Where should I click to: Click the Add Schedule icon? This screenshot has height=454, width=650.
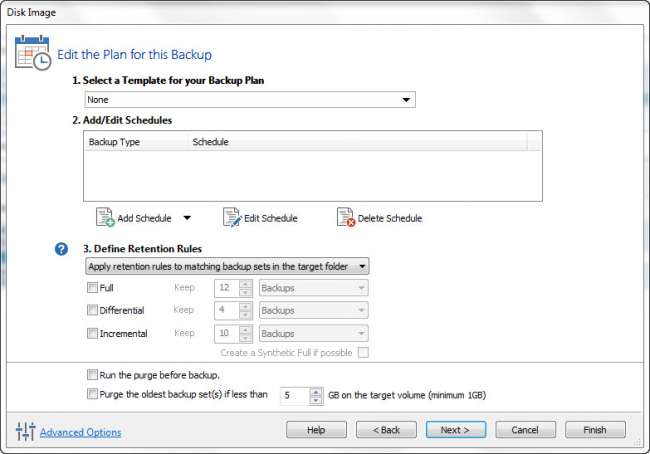tap(105, 218)
